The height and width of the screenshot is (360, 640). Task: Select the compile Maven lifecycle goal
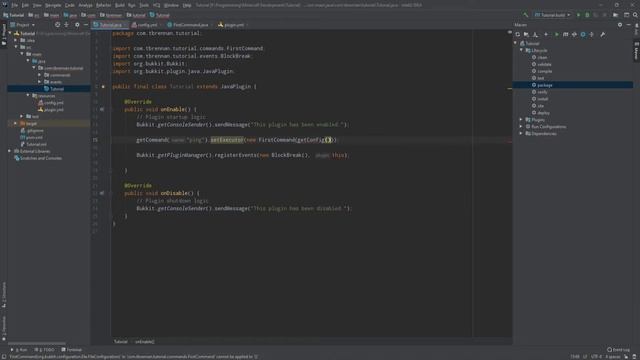(544, 71)
